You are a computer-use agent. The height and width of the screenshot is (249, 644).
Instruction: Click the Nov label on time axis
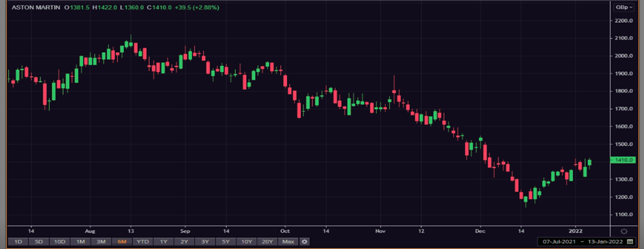coord(380,231)
